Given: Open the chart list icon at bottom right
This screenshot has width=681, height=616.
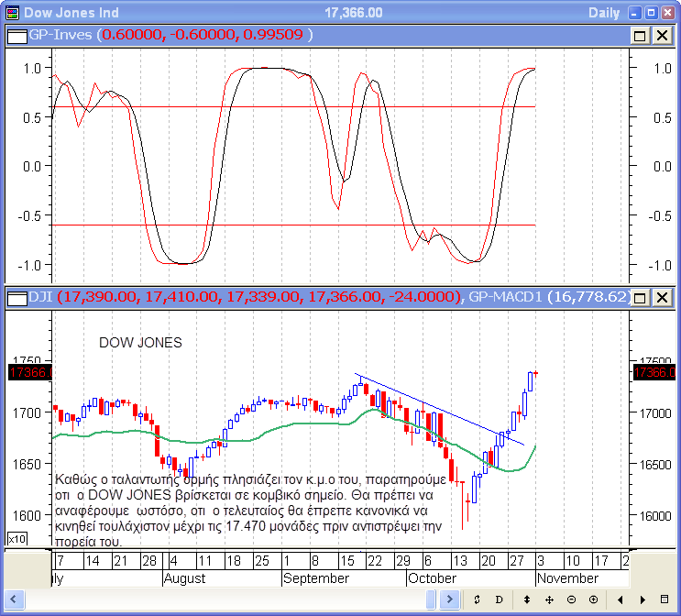Looking at the screenshot, I should click(x=665, y=599).
